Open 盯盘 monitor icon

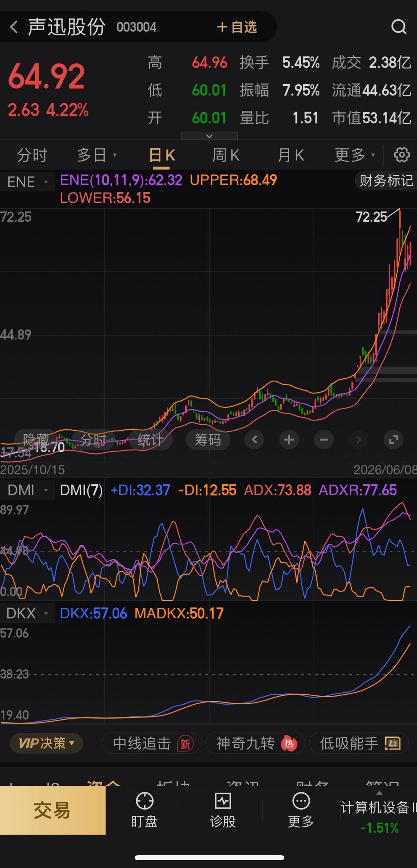pyautogui.click(x=145, y=810)
